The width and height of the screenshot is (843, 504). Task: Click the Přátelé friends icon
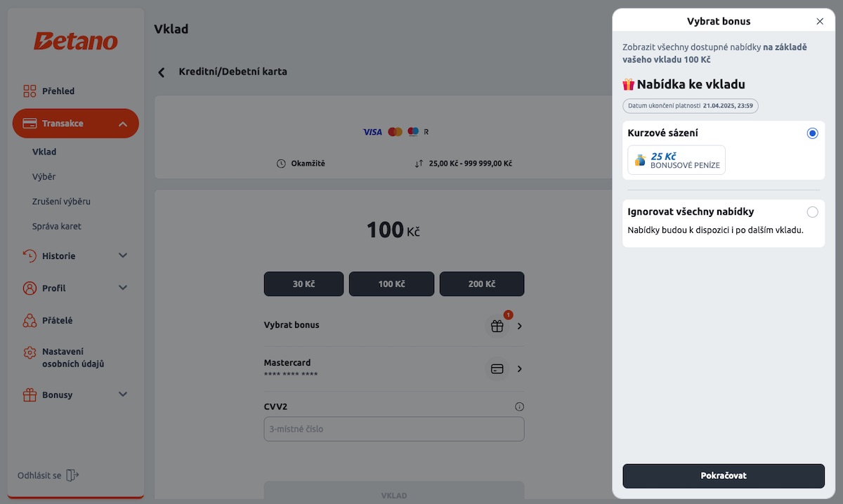tap(30, 321)
